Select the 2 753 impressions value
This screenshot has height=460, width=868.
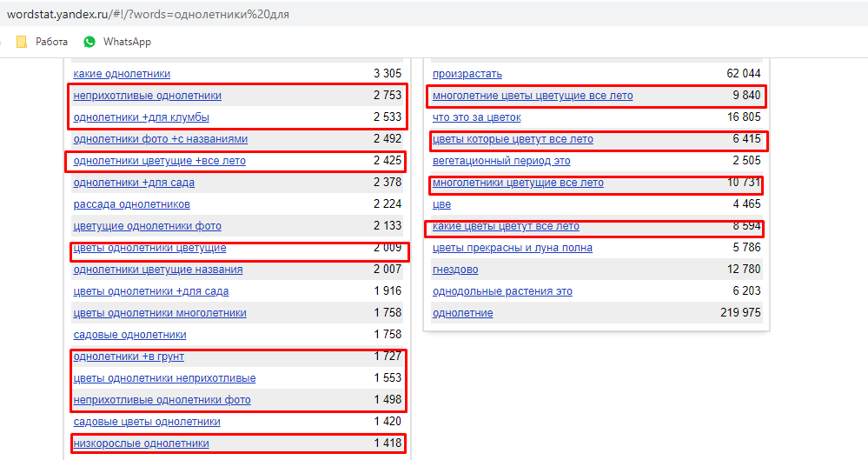click(388, 96)
